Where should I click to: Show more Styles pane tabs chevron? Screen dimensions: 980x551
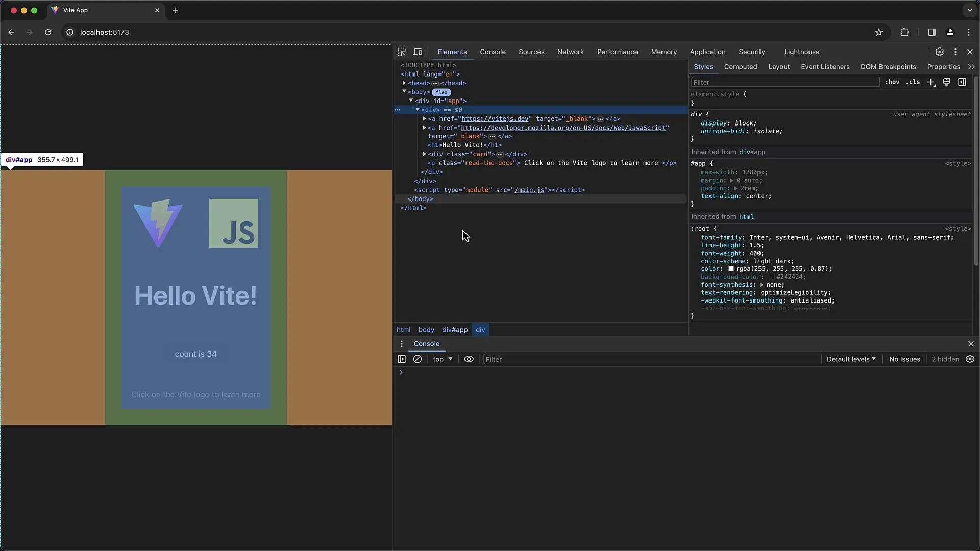(x=971, y=67)
